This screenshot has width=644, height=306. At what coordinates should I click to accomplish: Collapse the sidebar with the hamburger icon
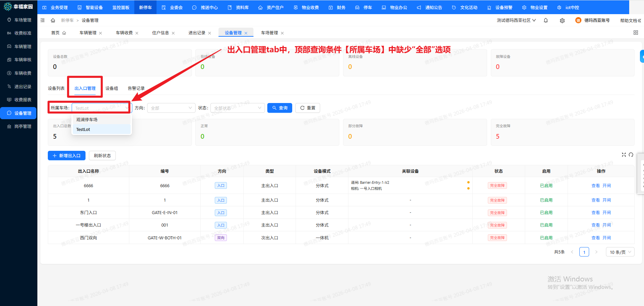point(42,20)
